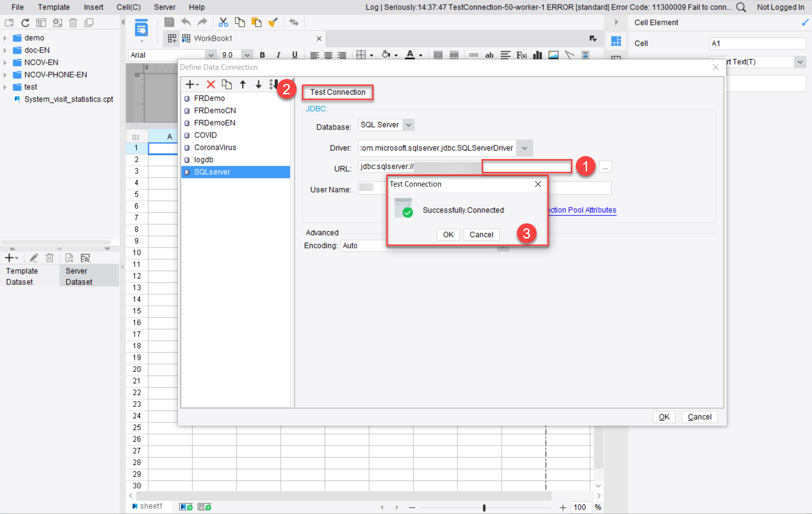
Task: Select SQL Server from Database dropdown
Action: point(386,125)
